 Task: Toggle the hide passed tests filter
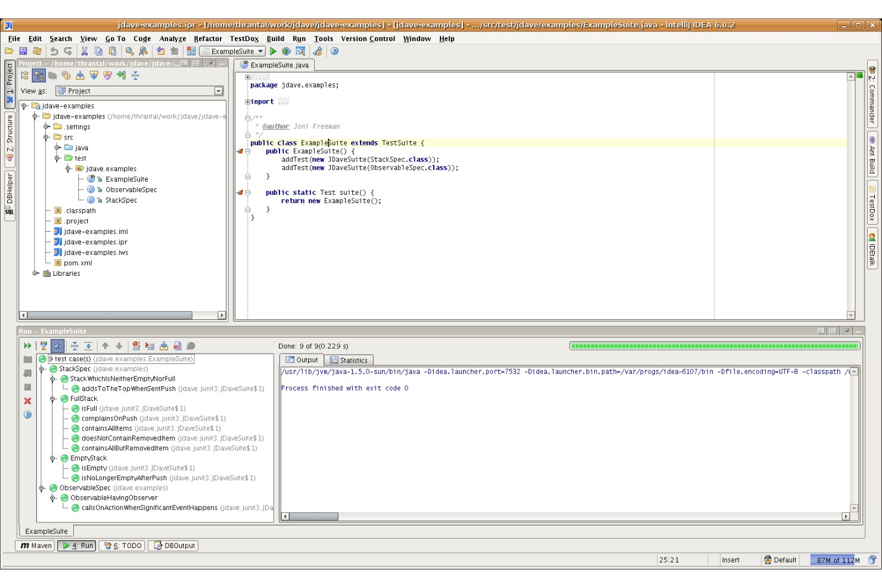43,346
